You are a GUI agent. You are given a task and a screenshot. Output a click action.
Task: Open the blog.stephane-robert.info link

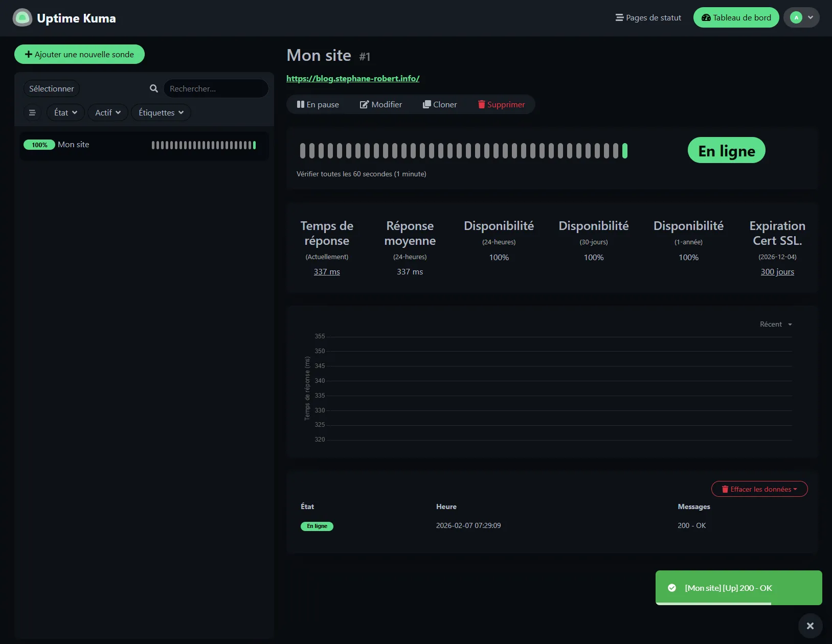tap(353, 78)
